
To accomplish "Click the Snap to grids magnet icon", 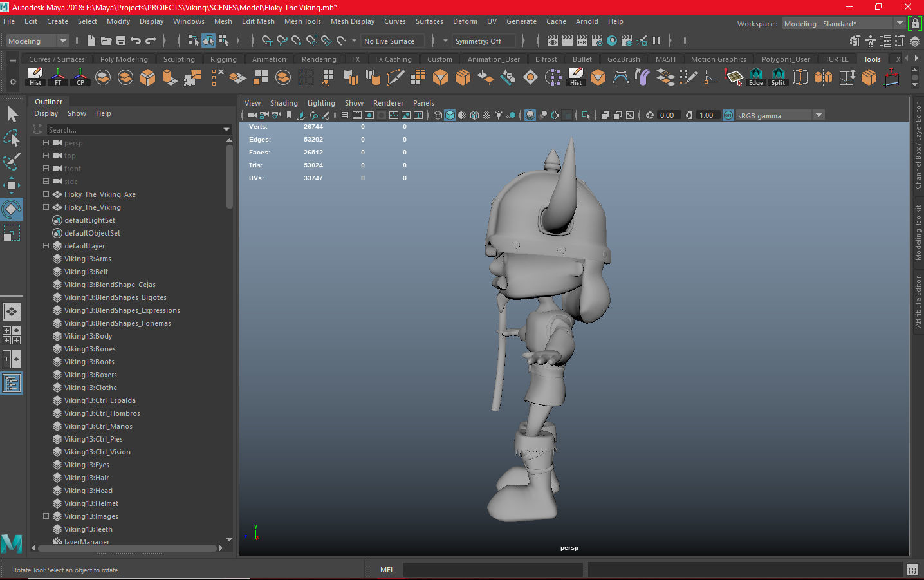I will 267,41.
